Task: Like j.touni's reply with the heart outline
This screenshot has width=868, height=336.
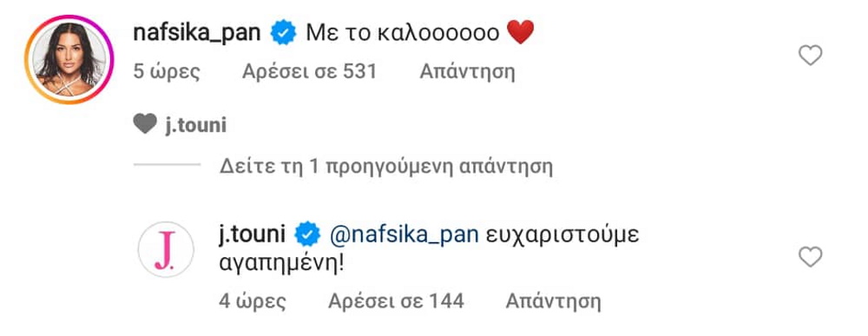Action: pyautogui.click(x=811, y=257)
